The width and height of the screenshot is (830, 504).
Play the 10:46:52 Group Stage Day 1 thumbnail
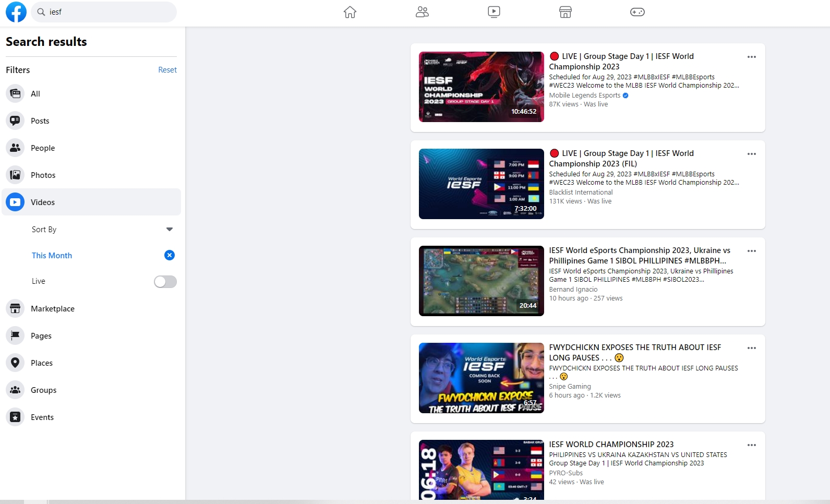coord(482,87)
